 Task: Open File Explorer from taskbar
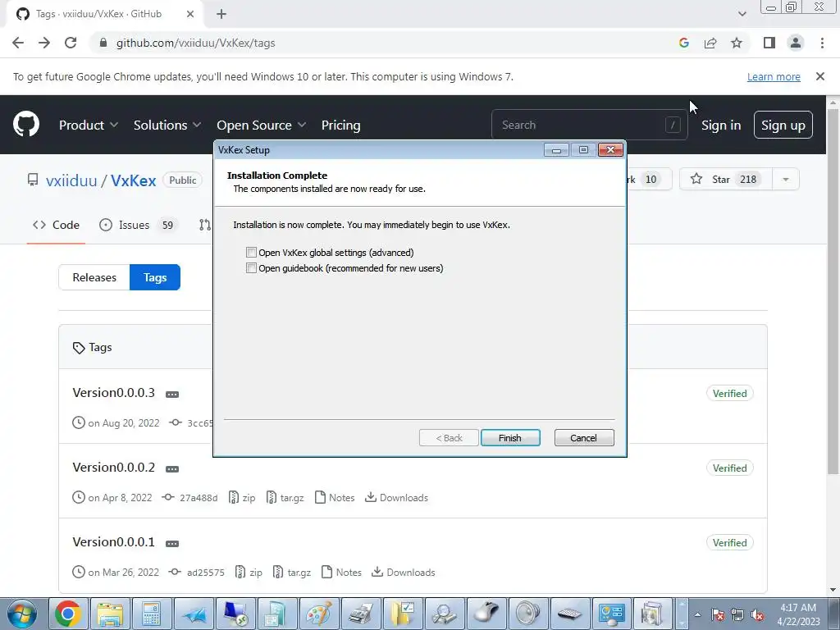[110, 614]
